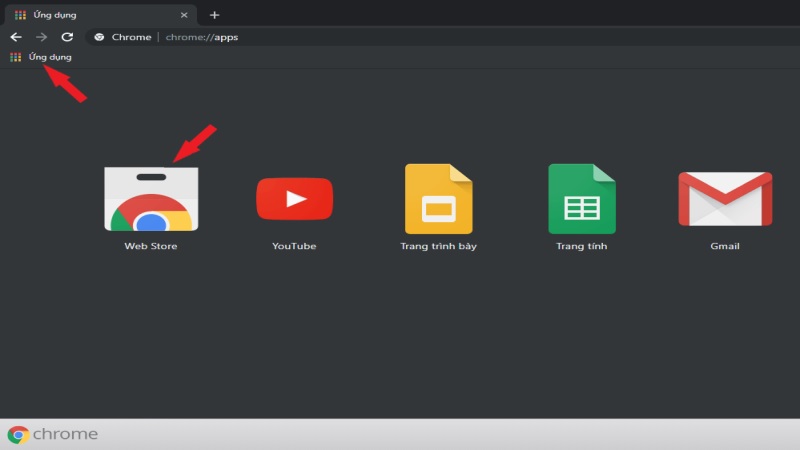This screenshot has height=450, width=800.
Task: Click the Trang tính label
Action: (582, 246)
